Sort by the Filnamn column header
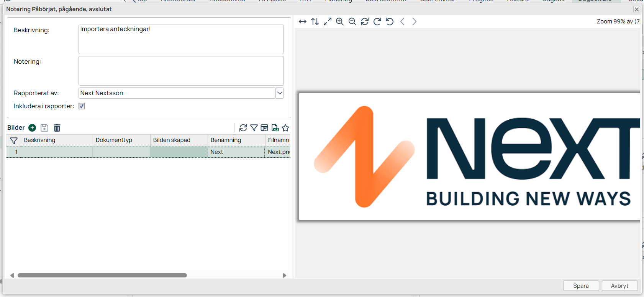This screenshot has height=297, width=644. point(278,140)
